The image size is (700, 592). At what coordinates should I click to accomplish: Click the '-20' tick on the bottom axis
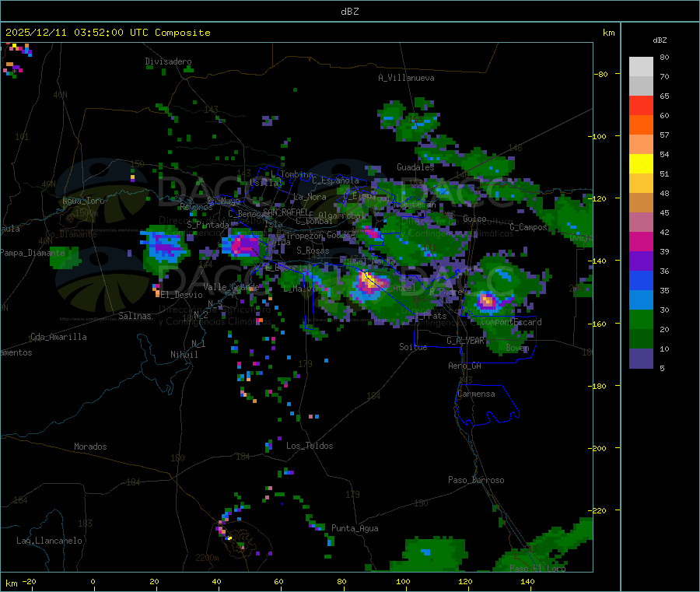point(30,582)
